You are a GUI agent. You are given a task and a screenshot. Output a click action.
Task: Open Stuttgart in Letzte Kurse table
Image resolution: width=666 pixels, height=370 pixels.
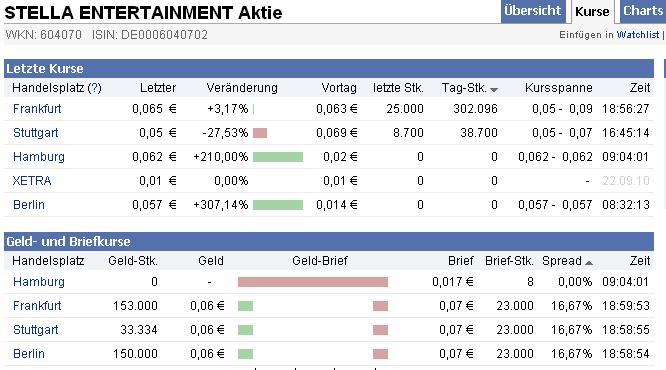pos(36,133)
